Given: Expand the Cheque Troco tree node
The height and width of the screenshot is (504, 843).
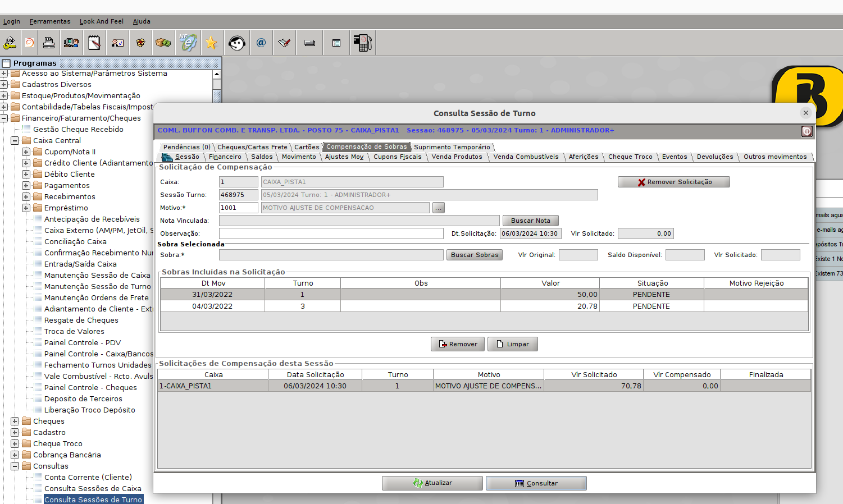Looking at the screenshot, I should tap(15, 443).
